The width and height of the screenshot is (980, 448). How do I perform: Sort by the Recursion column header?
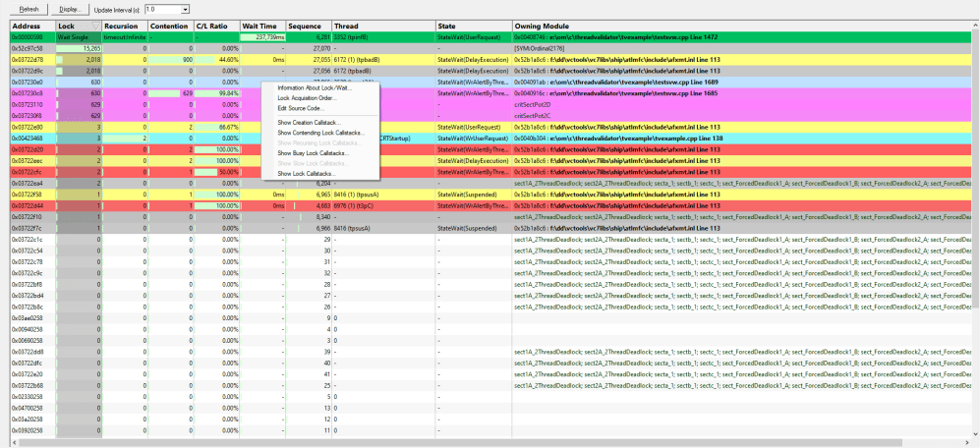125,27
